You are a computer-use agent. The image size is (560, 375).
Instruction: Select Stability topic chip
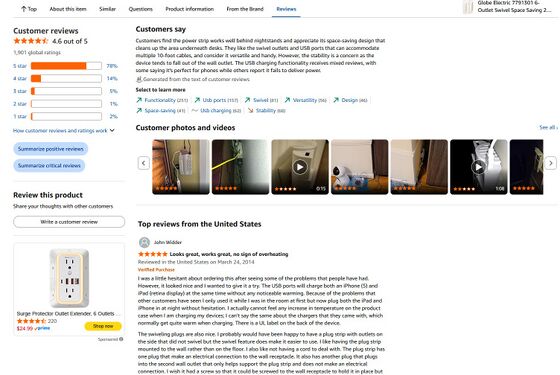(266, 110)
